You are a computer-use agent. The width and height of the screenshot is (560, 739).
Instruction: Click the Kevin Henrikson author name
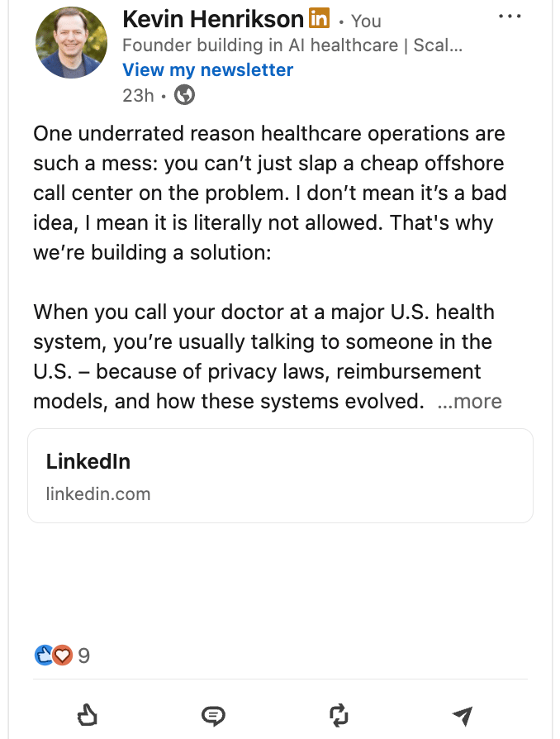coord(212,19)
